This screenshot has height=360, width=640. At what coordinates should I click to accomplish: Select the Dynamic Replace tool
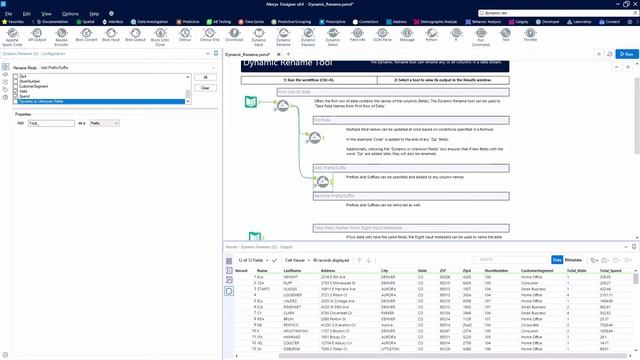click(308, 36)
